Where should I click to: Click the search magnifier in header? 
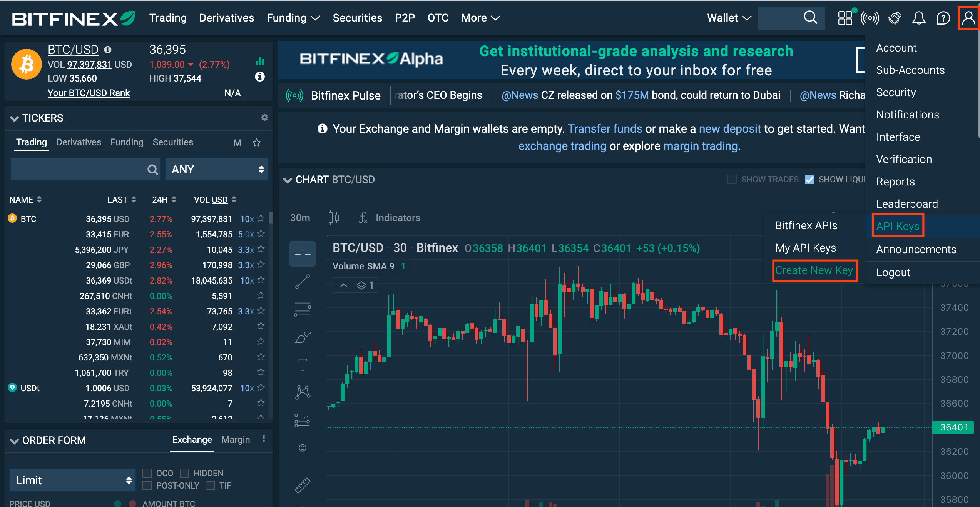pos(810,17)
